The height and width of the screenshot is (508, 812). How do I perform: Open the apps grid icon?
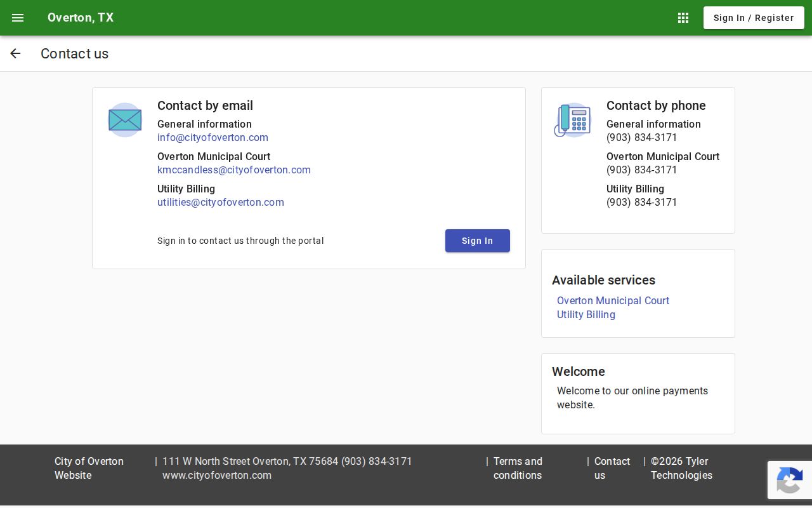tap(683, 18)
